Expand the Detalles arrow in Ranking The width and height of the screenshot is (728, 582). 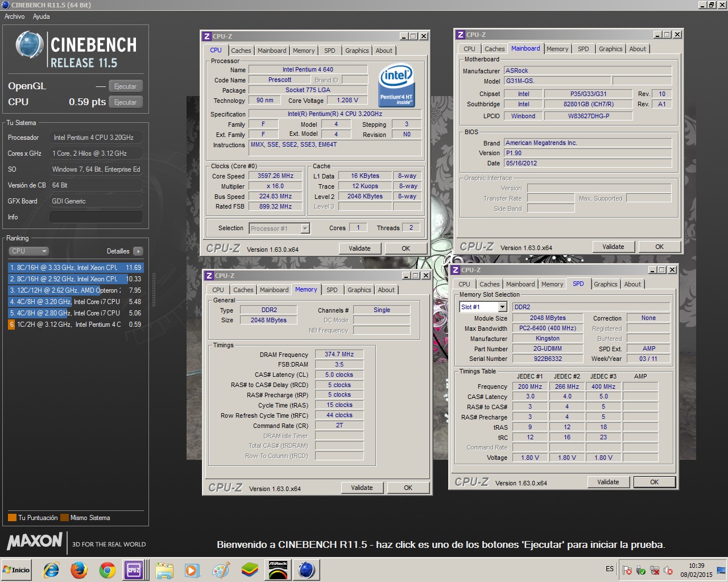(x=138, y=251)
